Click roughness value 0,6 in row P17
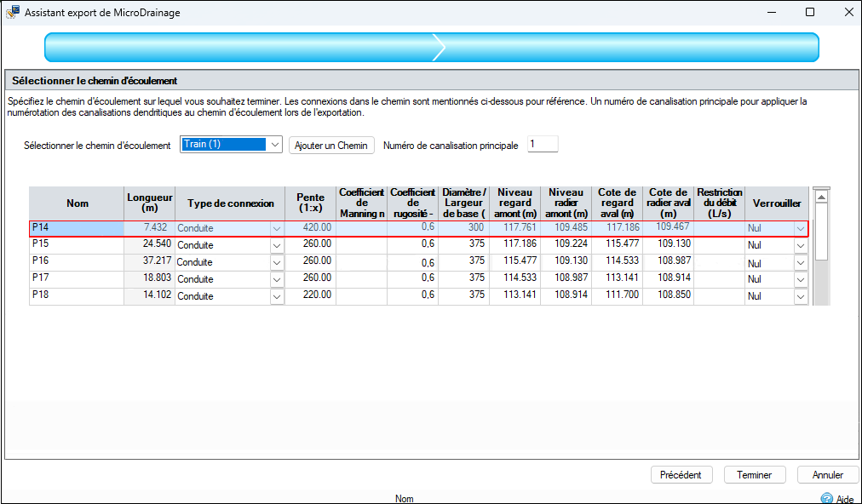 tap(413, 279)
